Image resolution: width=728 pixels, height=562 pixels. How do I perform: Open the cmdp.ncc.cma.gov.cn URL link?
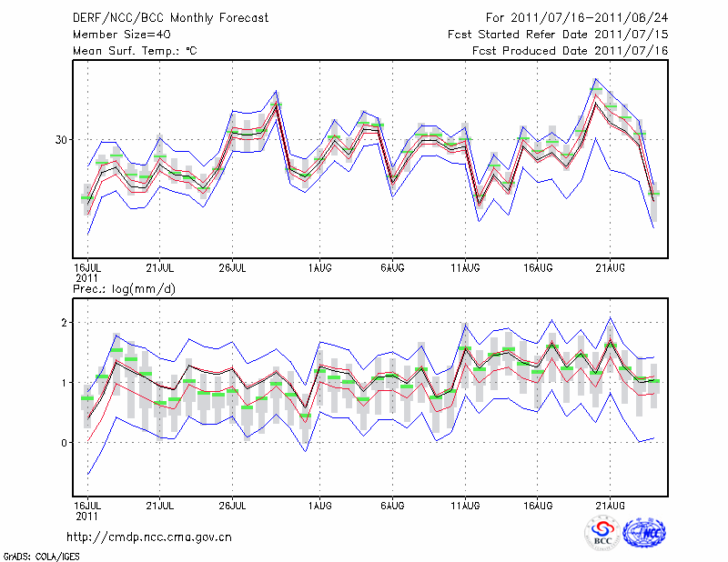(149, 537)
